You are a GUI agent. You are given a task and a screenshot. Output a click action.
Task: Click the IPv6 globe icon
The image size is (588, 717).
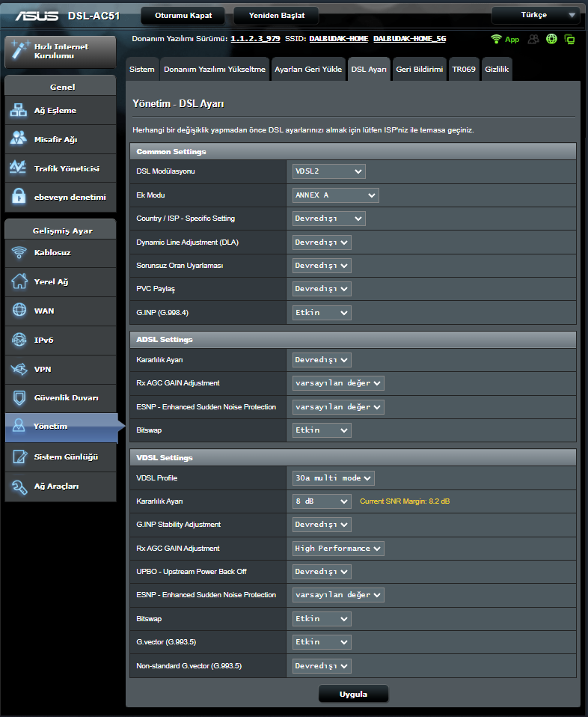click(x=19, y=340)
